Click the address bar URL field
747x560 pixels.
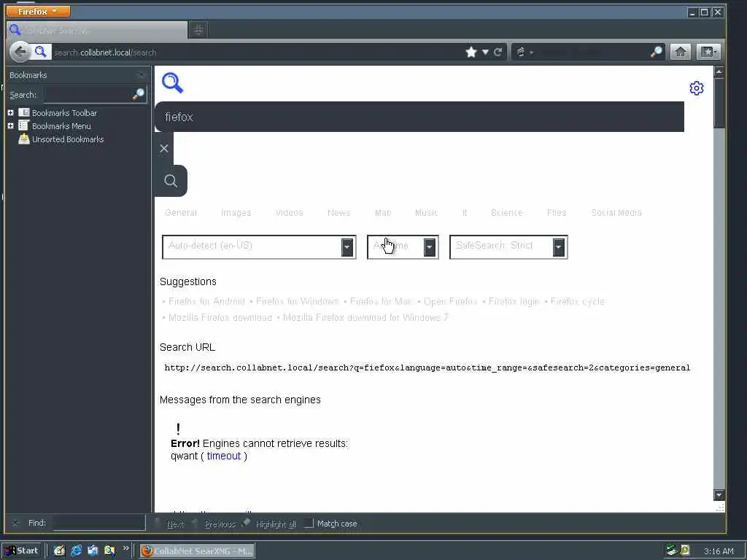pos(258,52)
